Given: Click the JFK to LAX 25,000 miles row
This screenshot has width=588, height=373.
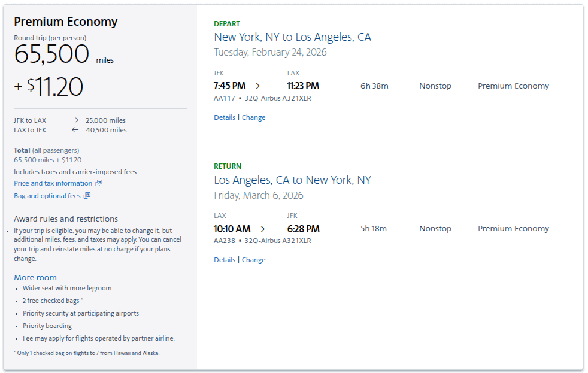Looking at the screenshot, I should point(69,120).
